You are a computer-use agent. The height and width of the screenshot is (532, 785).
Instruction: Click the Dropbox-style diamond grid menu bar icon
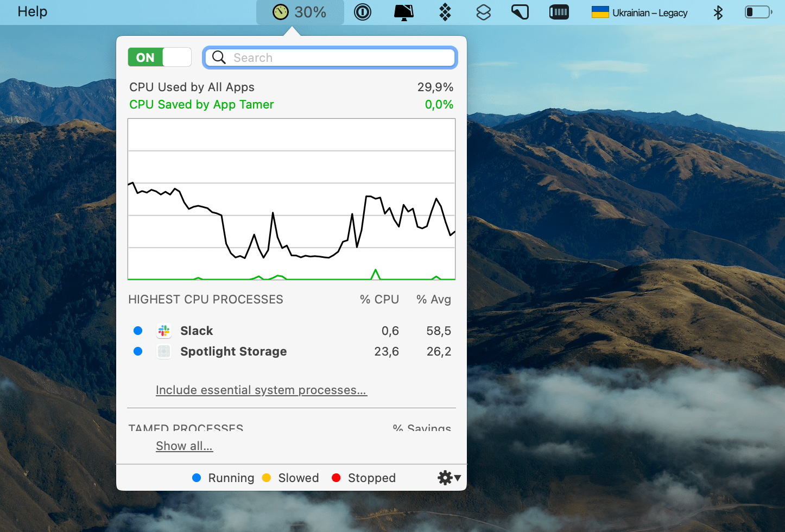[445, 12]
